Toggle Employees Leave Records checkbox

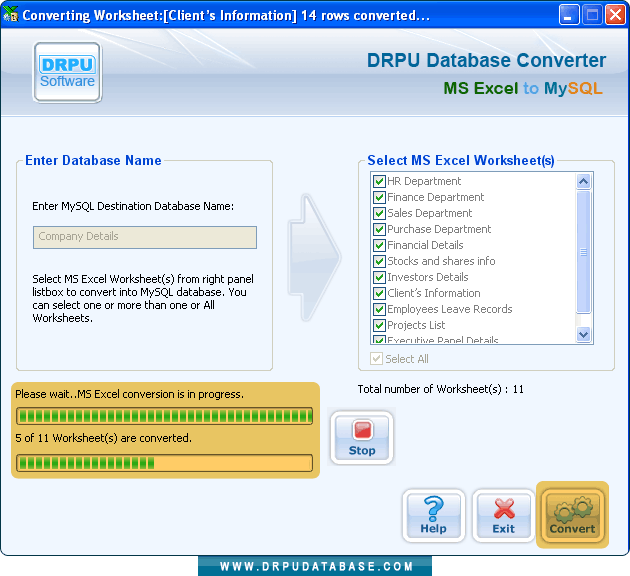pos(379,309)
